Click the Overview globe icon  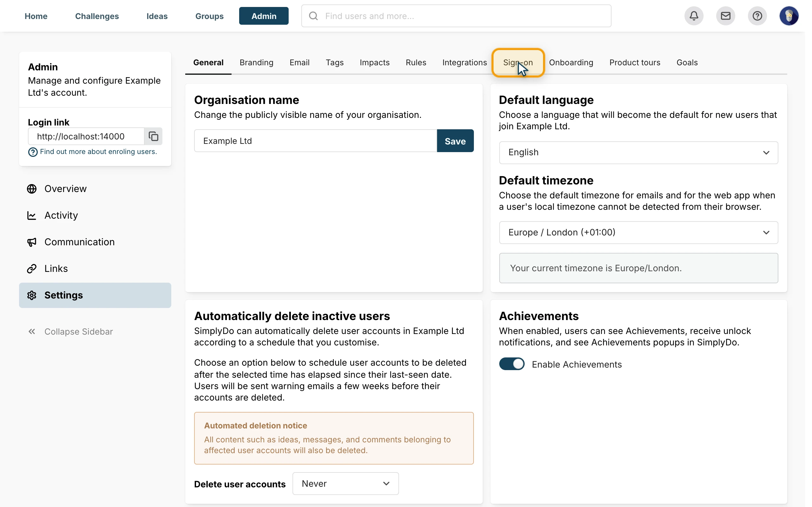[x=32, y=189]
